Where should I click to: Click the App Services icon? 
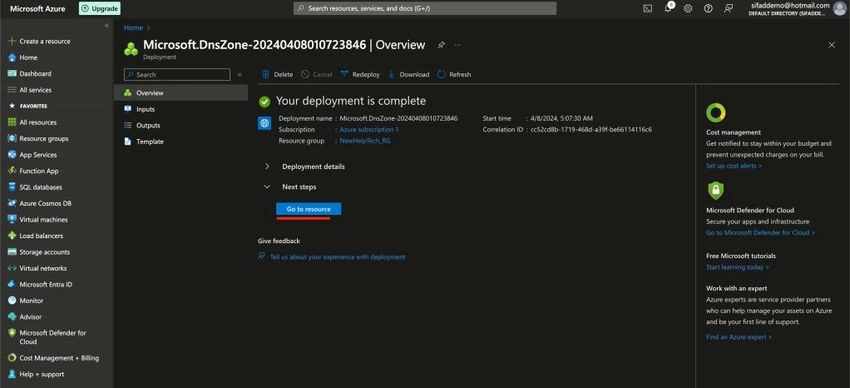coord(12,155)
